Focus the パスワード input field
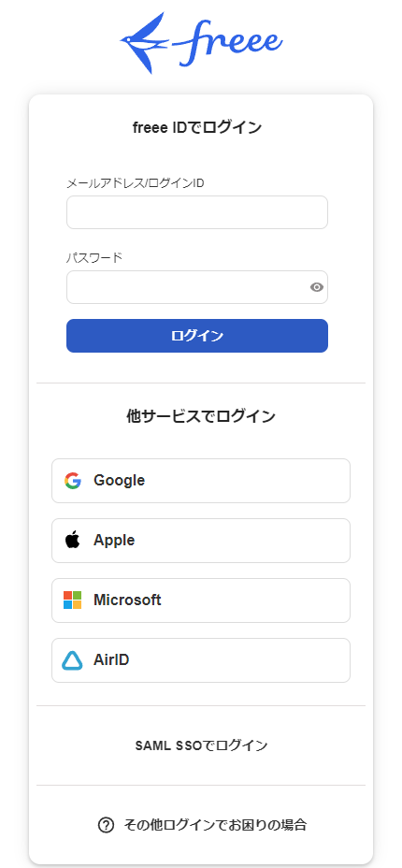The image size is (402, 868). tap(197, 287)
